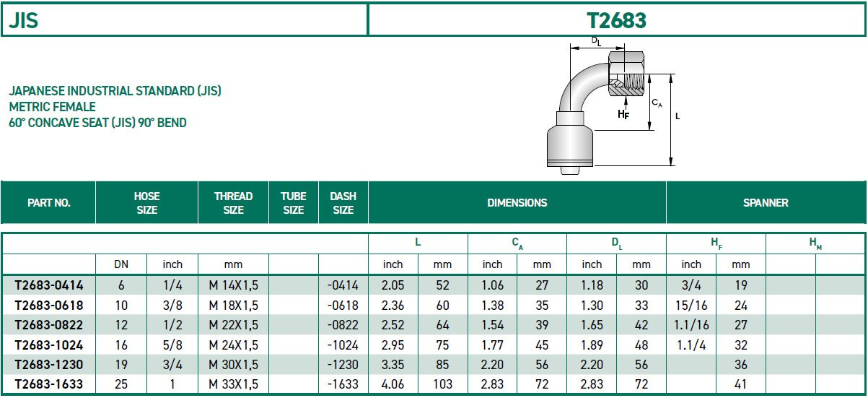Screen dimensions: 868x398
Task: Click HF mm value 41
Action: [x=741, y=384]
